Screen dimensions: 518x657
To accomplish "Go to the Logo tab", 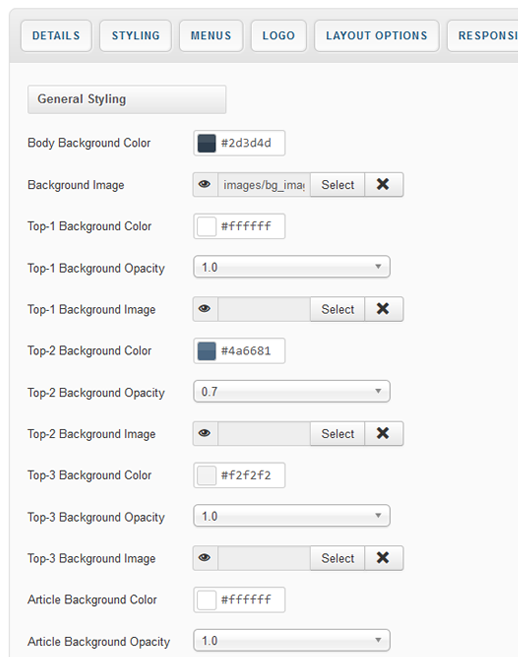I will point(279,36).
